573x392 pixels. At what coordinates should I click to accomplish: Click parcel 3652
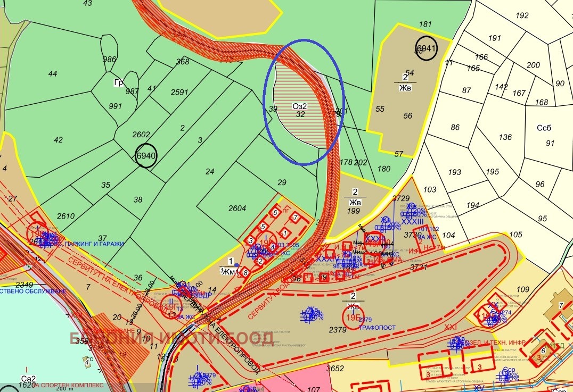click(335, 368)
